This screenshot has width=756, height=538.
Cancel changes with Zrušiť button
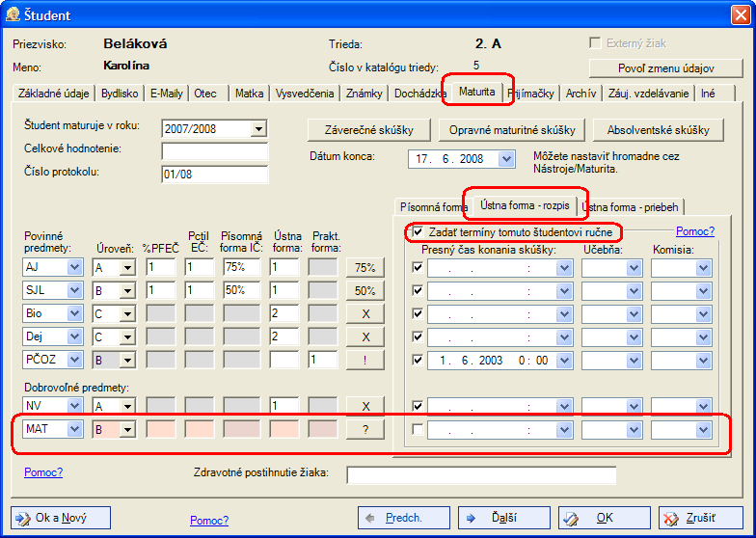700,518
